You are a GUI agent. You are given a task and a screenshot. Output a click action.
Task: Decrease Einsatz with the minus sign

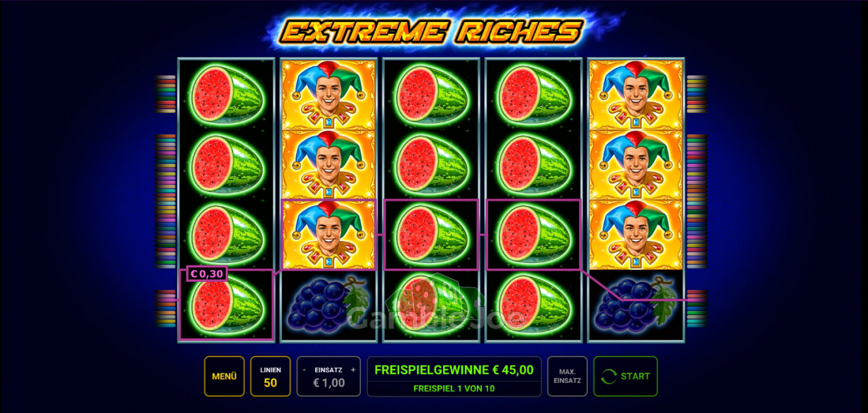[x=304, y=370]
